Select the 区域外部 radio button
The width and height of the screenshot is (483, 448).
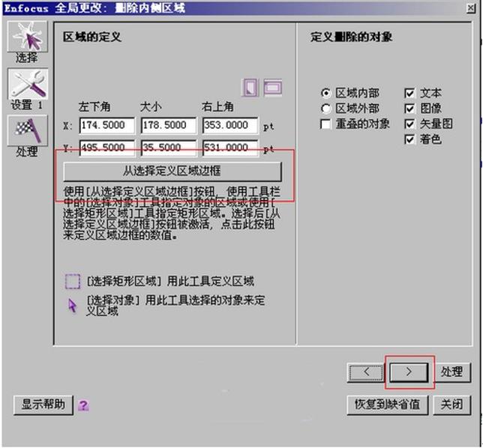[x=325, y=109]
